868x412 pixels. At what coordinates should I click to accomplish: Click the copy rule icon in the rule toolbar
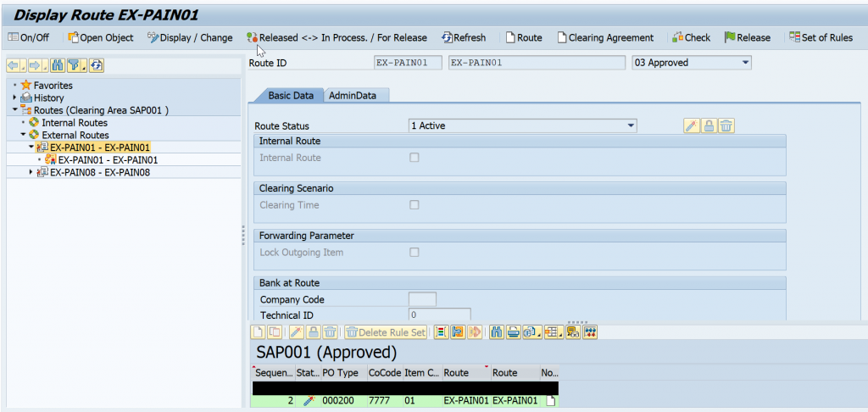275,331
